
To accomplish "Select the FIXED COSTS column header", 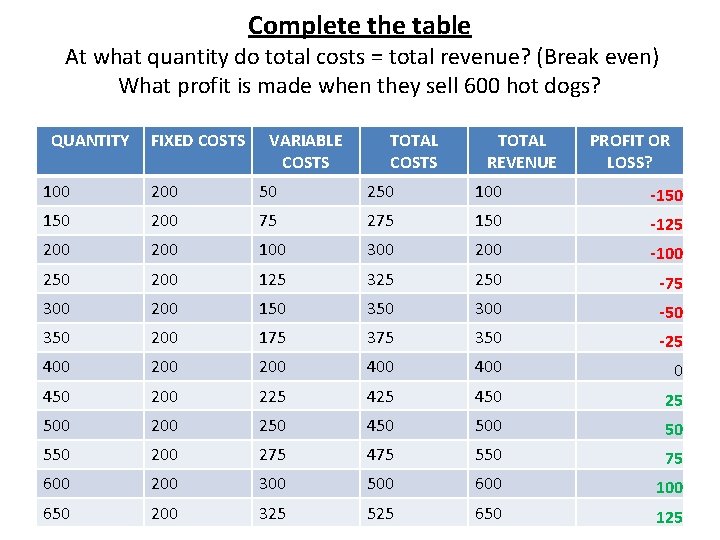I will click(x=197, y=141).
